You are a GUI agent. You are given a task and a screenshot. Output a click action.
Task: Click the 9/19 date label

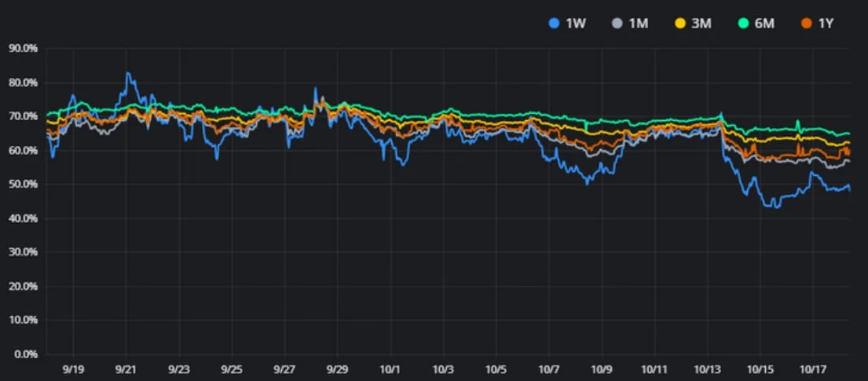click(x=73, y=368)
